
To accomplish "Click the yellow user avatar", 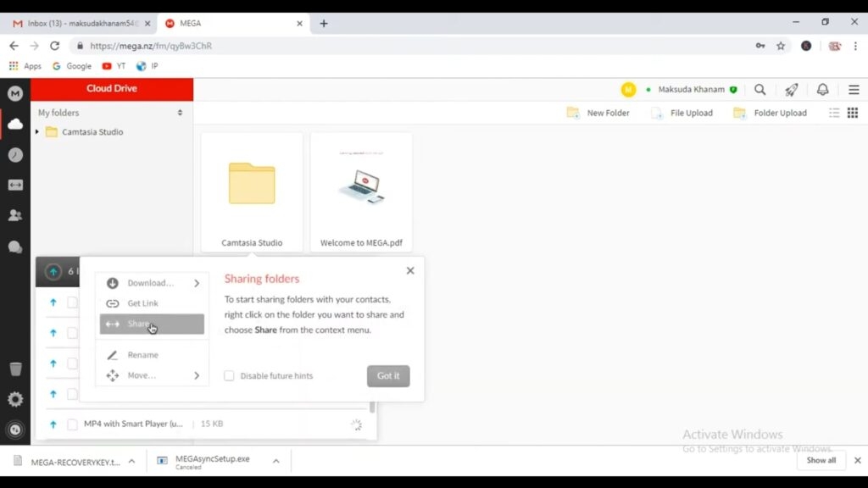I will tap(628, 90).
